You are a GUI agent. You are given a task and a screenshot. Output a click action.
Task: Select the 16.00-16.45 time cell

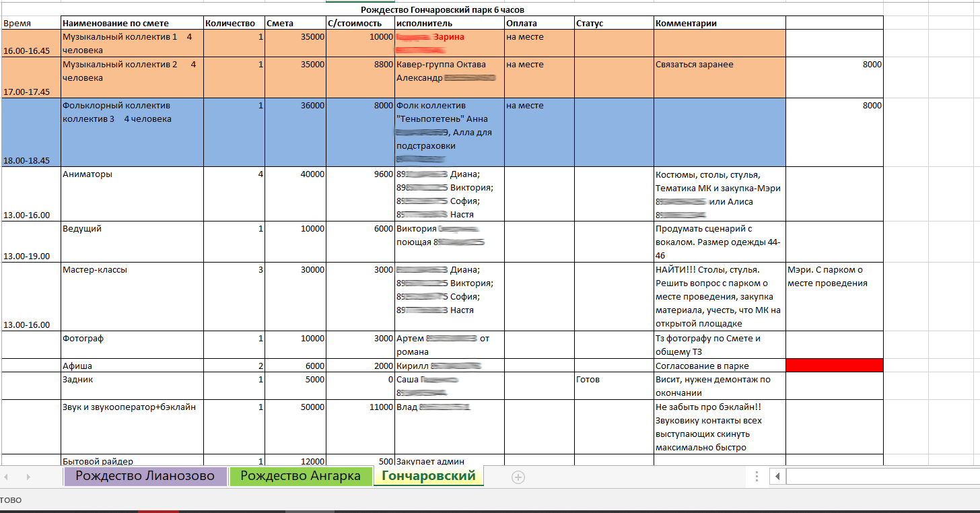31,43
